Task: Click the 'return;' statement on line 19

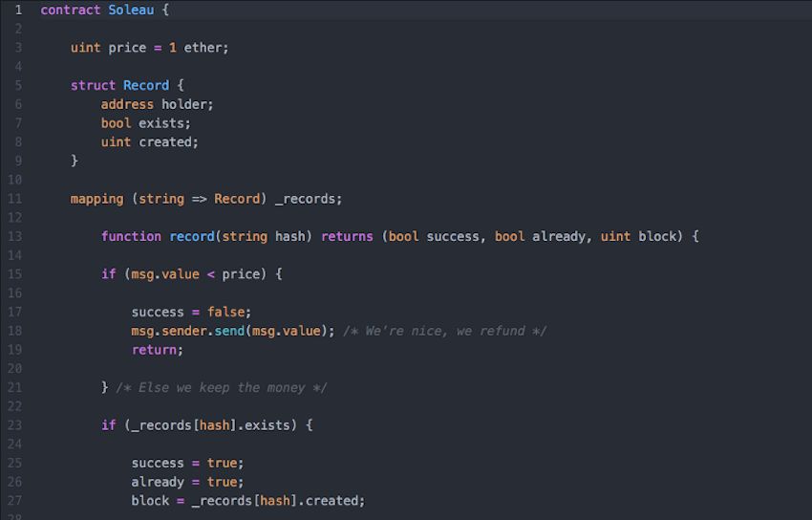Action: tap(157, 350)
